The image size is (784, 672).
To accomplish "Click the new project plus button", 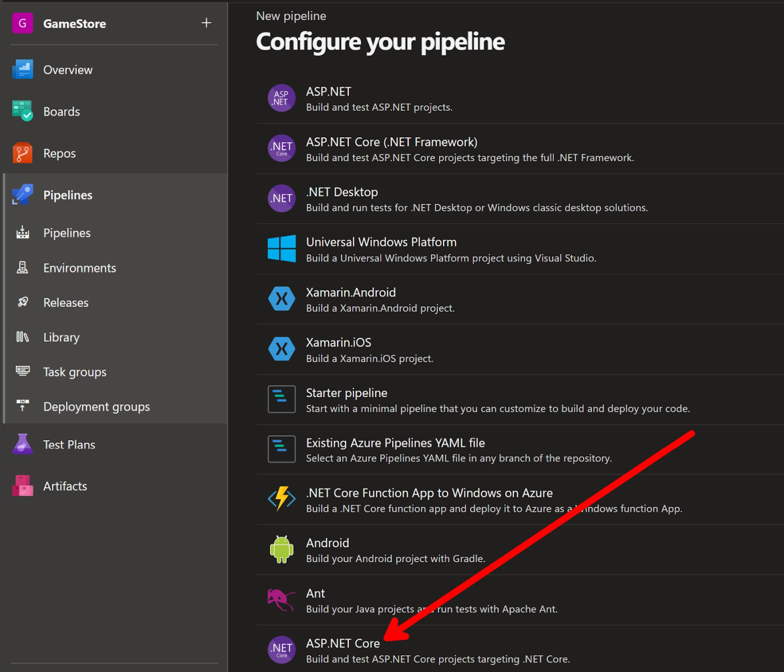I will coord(206,23).
